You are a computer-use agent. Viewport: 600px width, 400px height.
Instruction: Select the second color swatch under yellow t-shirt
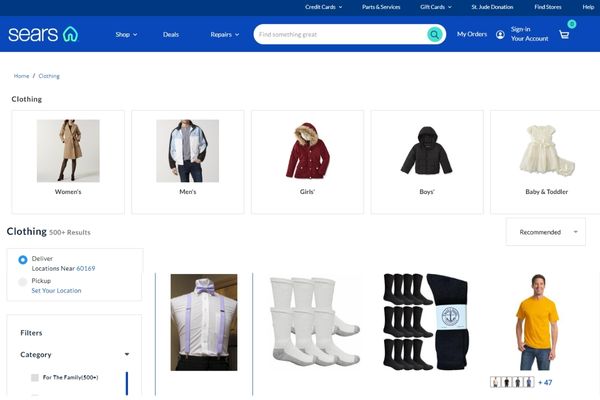pyautogui.click(x=507, y=382)
